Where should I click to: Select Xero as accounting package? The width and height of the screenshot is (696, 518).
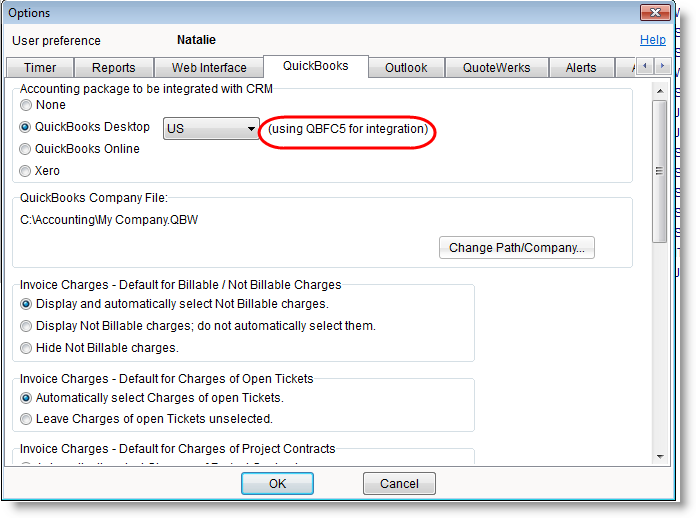click(25, 171)
